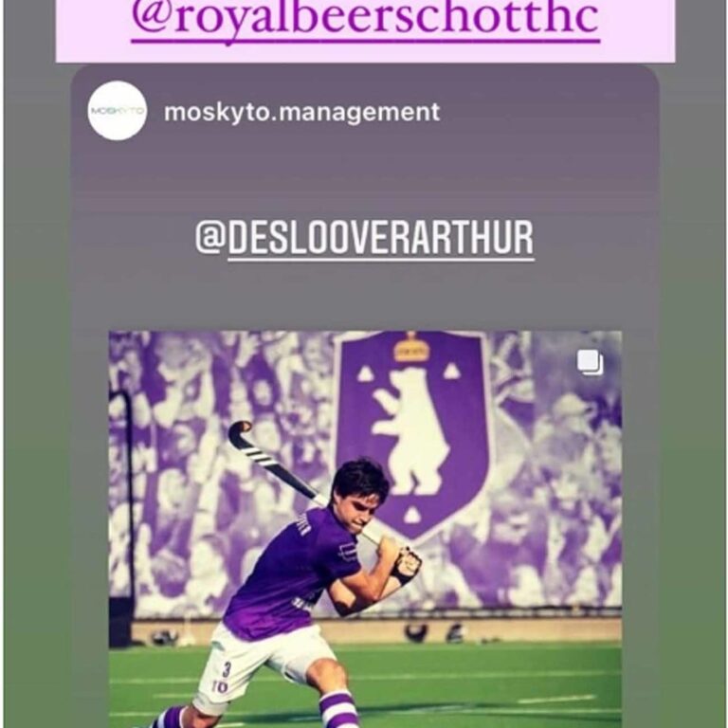Open the moskyto.management username
The image size is (728, 728).
click(301, 113)
